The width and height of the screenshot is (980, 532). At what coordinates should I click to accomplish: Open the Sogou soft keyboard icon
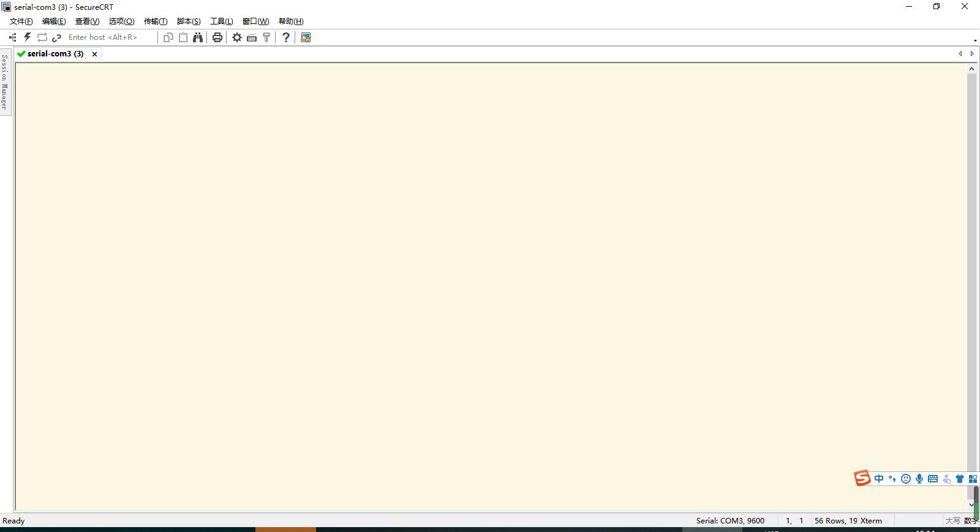click(933, 479)
